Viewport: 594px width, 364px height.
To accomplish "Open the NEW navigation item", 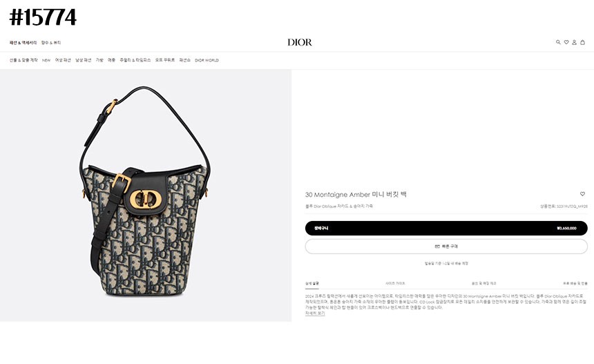I will 46,60.
